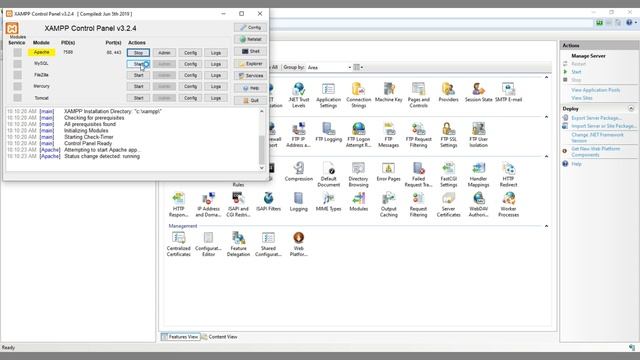Open Error Pages feature

389,171
